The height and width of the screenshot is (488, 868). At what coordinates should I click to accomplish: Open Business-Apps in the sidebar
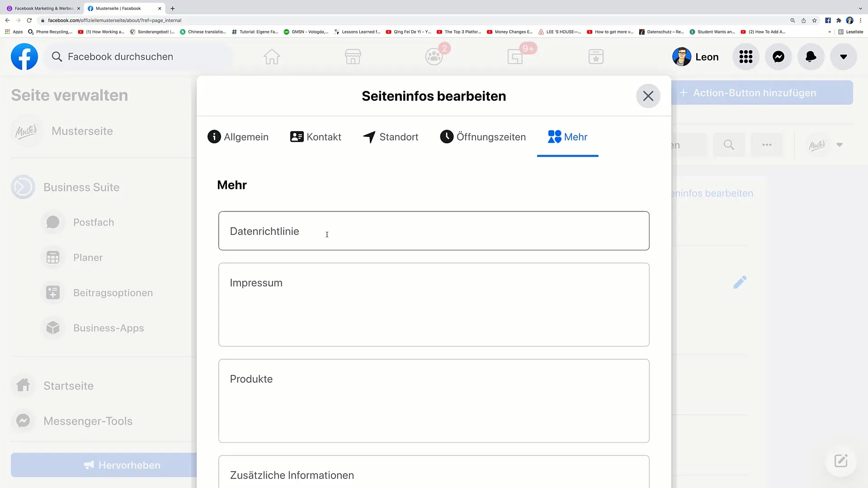108,328
